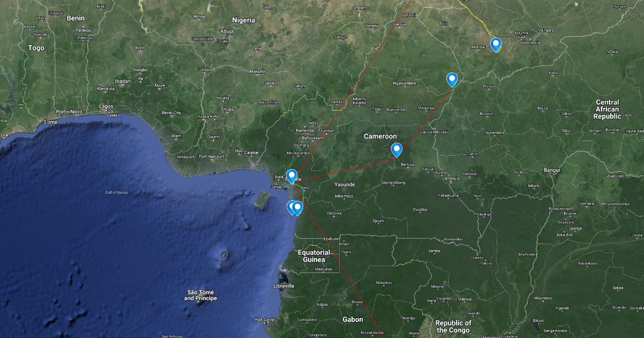Click the Bangui city label
Screen dimensions: 644x338
pos(551,170)
